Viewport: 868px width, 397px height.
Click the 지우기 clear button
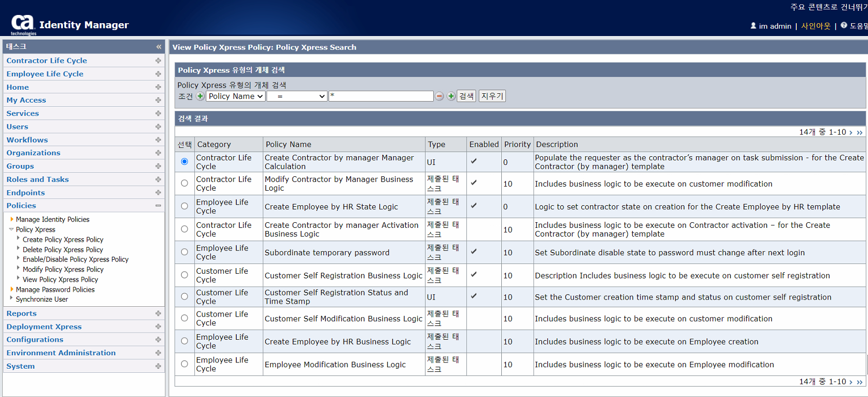(492, 96)
